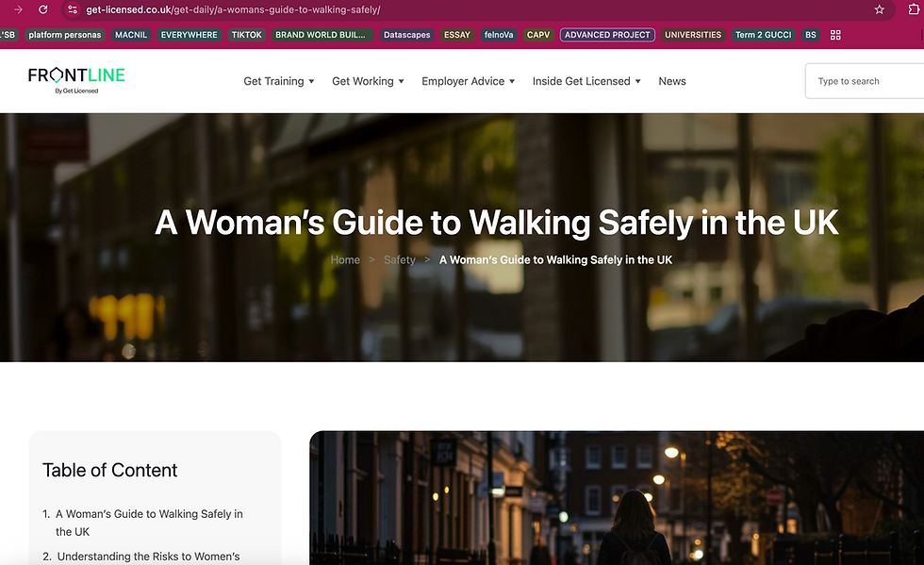Open the TIKTOK bookmark
Image resolution: width=924 pixels, height=565 pixels.
coord(246,35)
